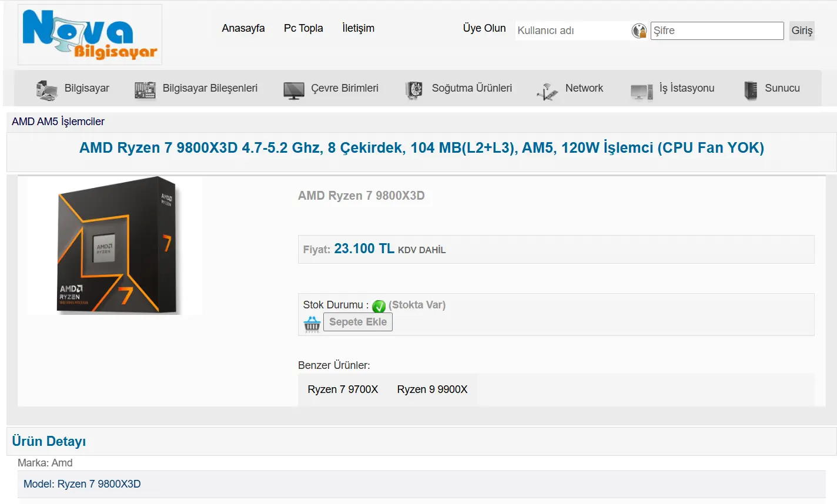Click the Giriş login button

(x=802, y=31)
